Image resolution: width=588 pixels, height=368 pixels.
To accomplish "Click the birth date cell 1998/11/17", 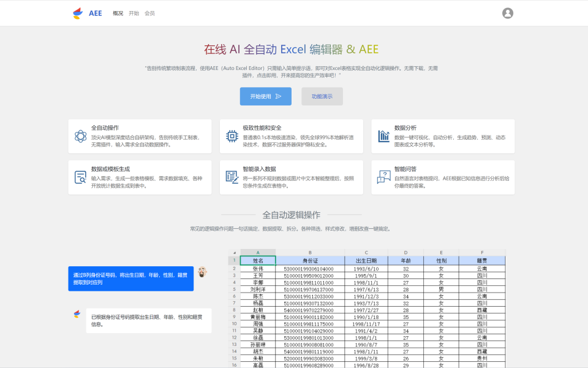I will pos(366,324).
